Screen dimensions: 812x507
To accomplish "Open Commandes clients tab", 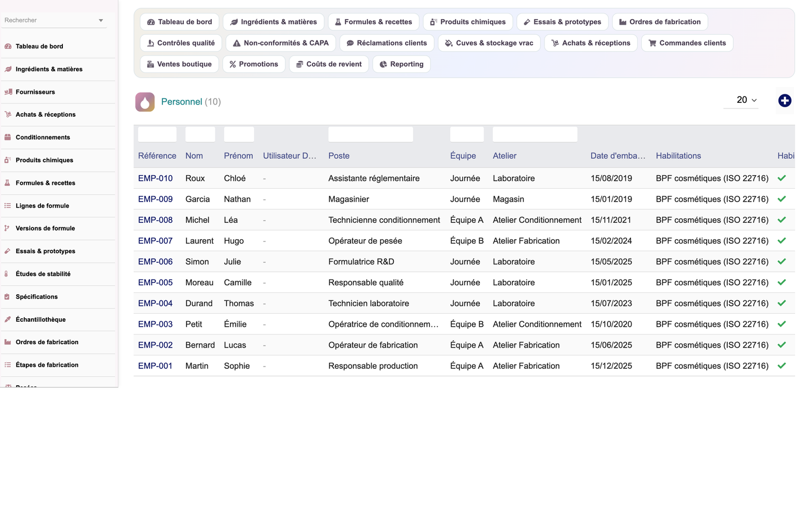I will [687, 43].
